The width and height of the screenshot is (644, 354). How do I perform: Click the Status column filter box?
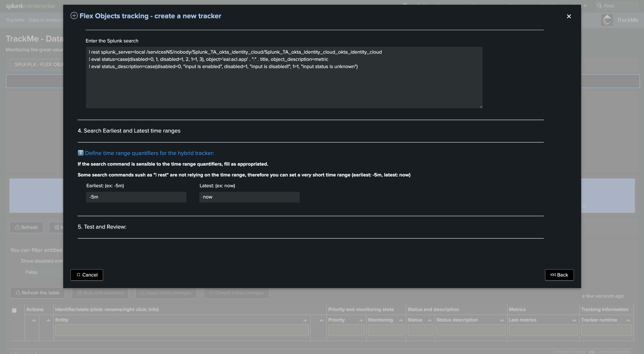click(x=420, y=330)
